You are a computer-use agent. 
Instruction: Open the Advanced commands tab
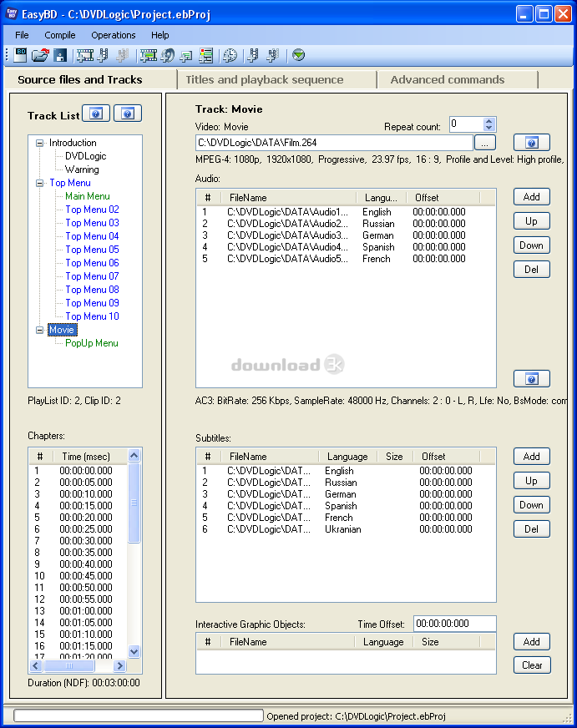click(447, 79)
